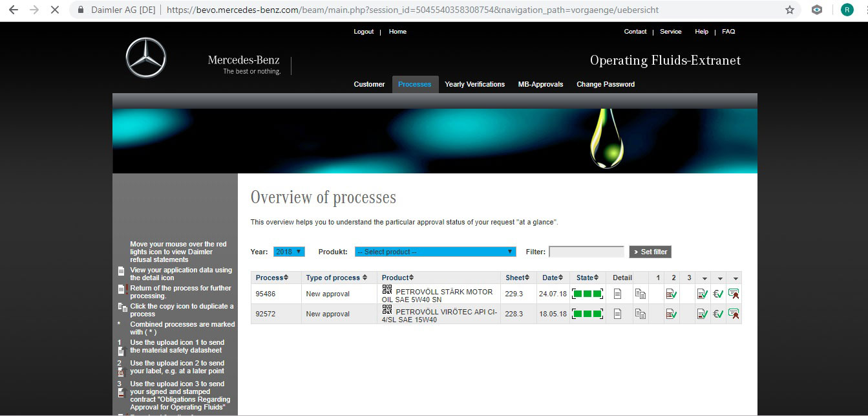Open certificate icon for process 92572
Viewport: 868px width, 416px height.
[x=734, y=314]
